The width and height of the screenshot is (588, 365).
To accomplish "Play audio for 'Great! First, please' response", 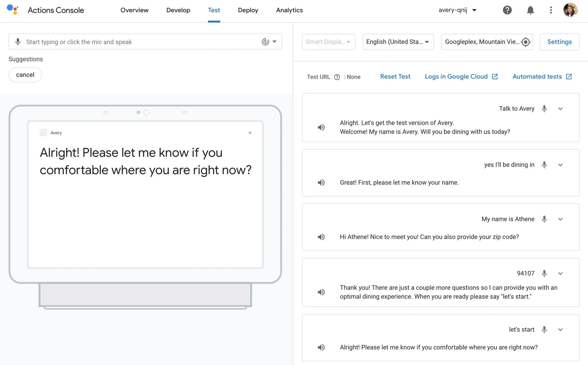I will click(321, 182).
